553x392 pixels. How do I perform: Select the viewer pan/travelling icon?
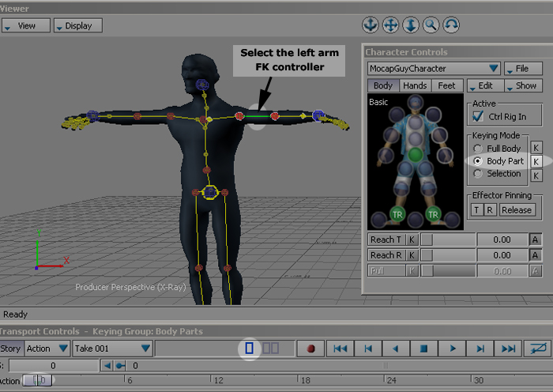(390, 24)
